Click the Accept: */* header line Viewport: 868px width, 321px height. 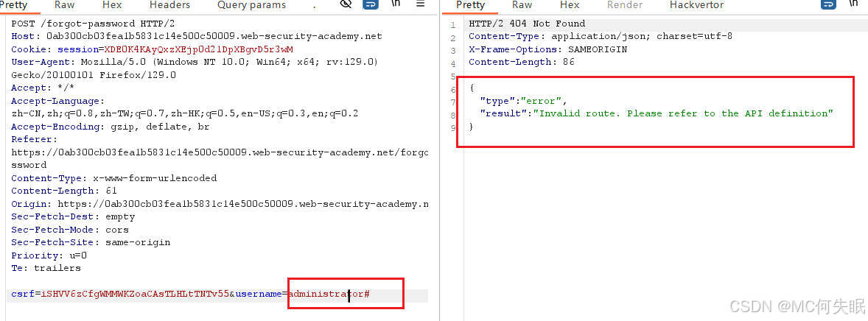click(x=43, y=88)
